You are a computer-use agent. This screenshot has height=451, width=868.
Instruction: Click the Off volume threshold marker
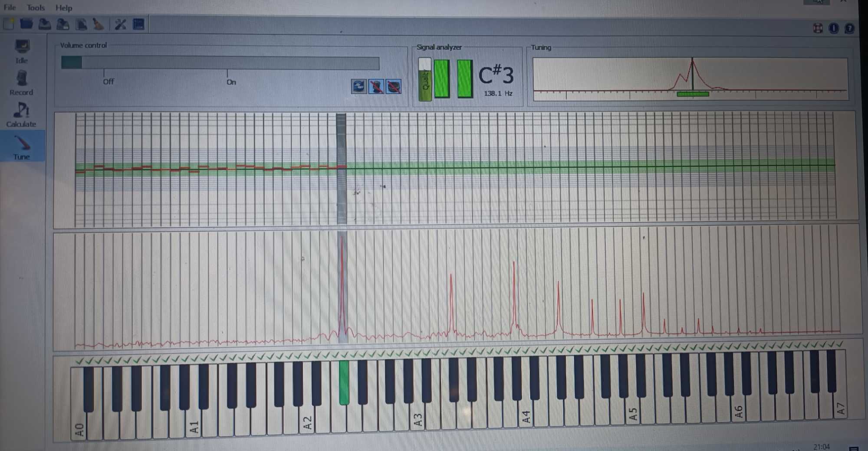[x=108, y=81]
